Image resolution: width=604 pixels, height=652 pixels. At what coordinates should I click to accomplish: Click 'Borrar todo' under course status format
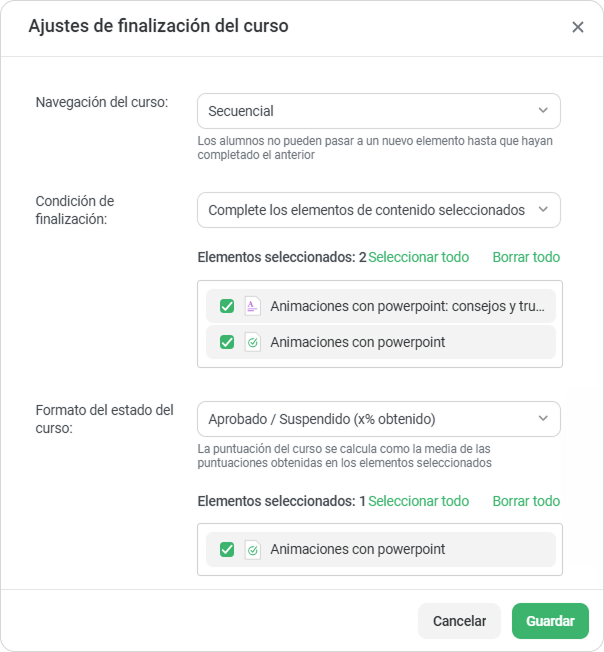[x=526, y=501]
